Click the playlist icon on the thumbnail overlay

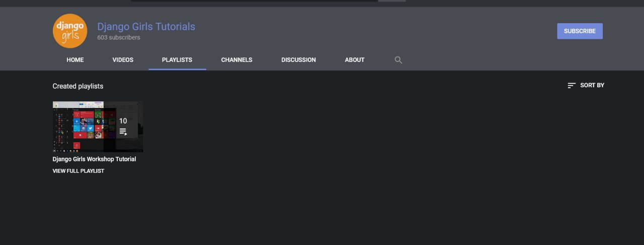[123, 132]
